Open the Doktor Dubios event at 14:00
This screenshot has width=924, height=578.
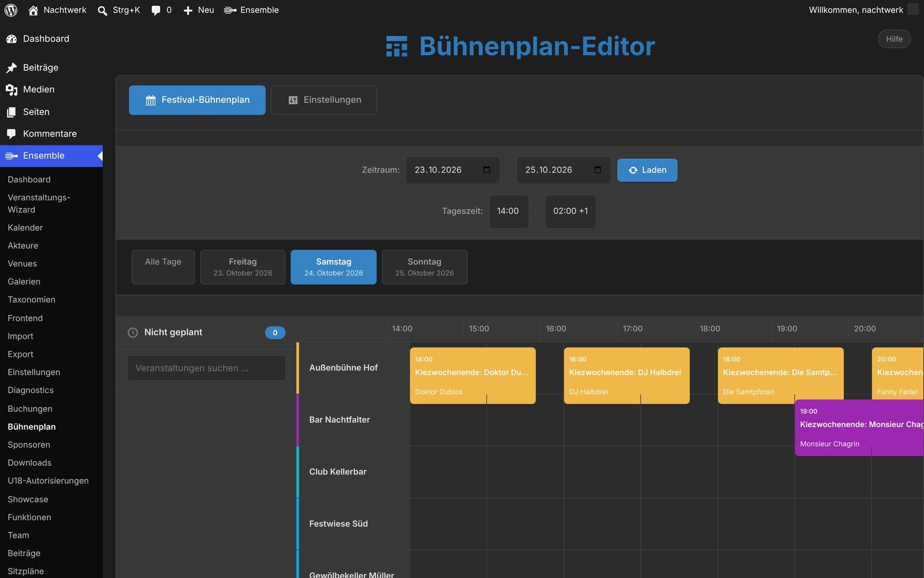pyautogui.click(x=472, y=375)
